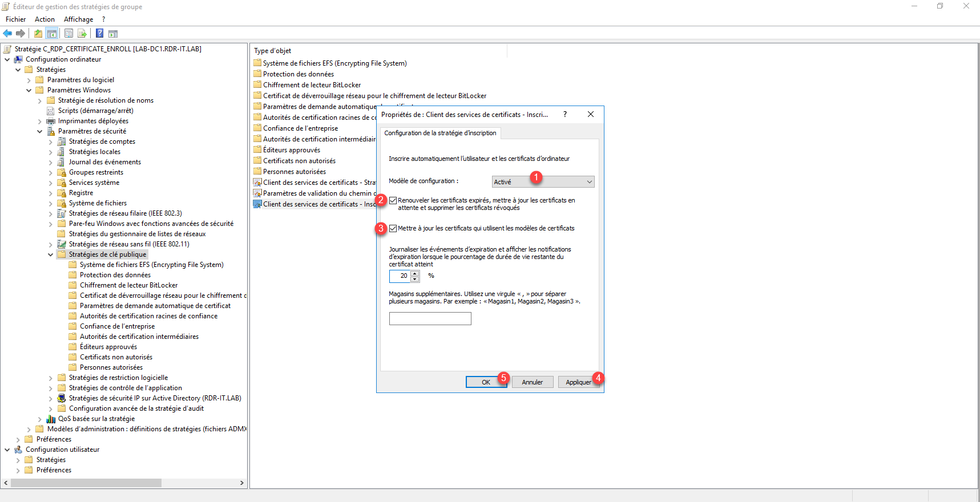The image size is (980, 502).
Task: Expand 'Modèles d'administration' tree node
Action: coord(29,430)
